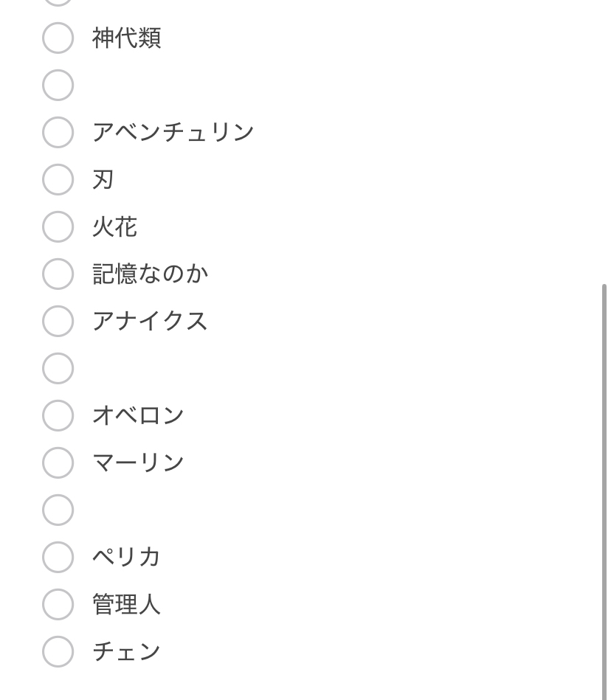Select the アナイクス radio button
This screenshot has height=700, width=611.
coord(58,322)
